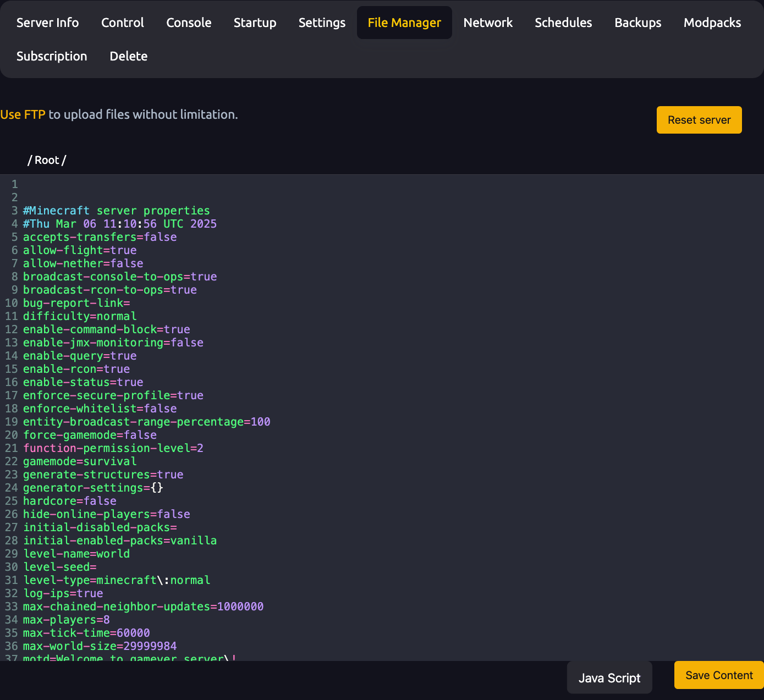Click the Save Content button
This screenshot has width=764, height=700.
[718, 675]
